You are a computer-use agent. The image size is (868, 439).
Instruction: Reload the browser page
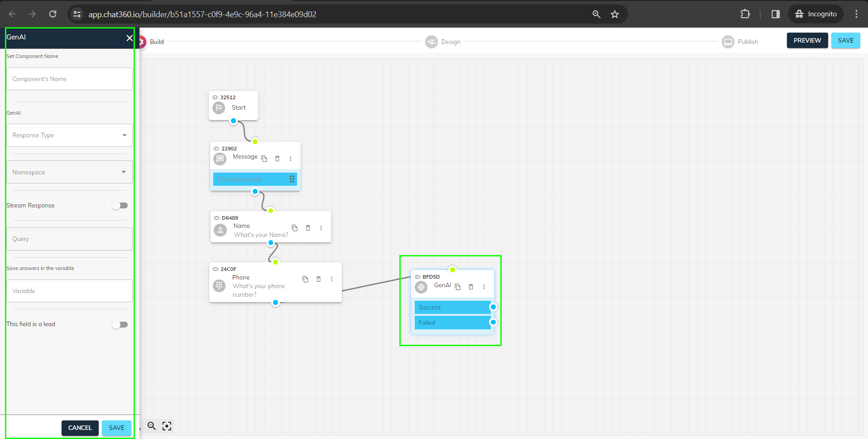pyautogui.click(x=53, y=14)
